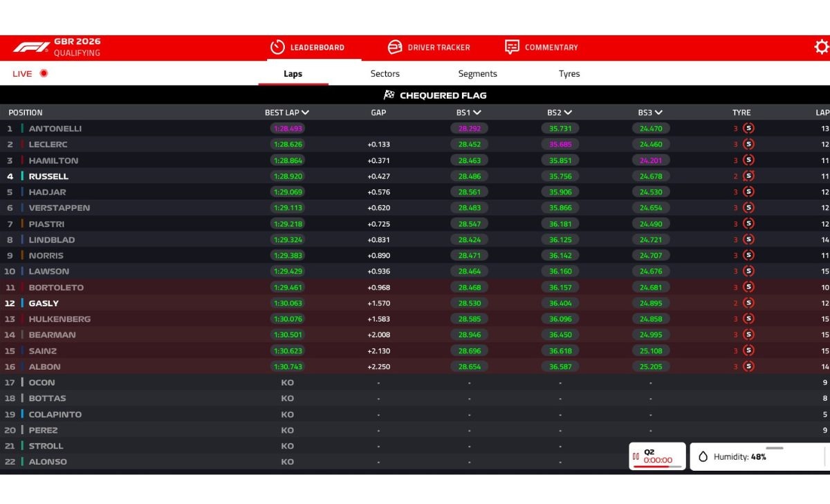Expand the BS2 column dropdown
The height and width of the screenshot is (504, 830).
568,113
